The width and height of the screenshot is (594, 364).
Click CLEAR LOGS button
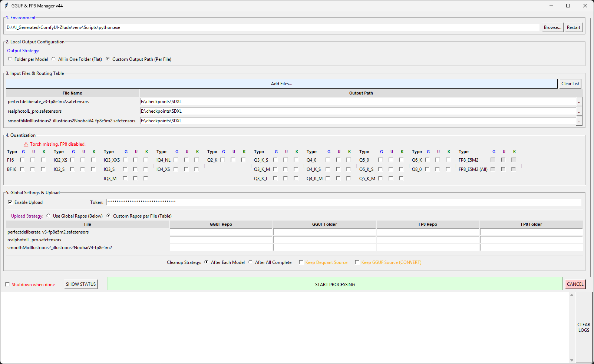(584, 327)
